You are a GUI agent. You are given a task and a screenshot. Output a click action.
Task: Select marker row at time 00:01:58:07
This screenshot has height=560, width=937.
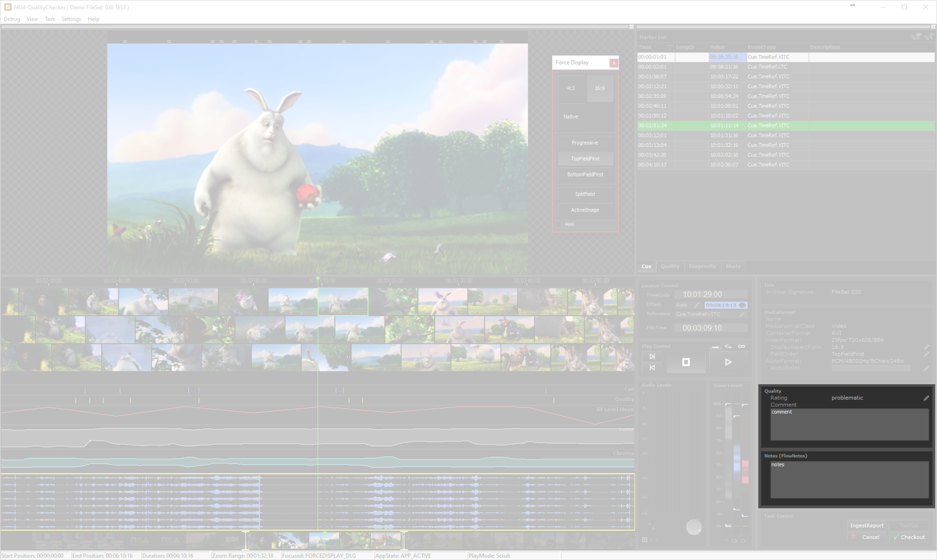click(x=786, y=77)
